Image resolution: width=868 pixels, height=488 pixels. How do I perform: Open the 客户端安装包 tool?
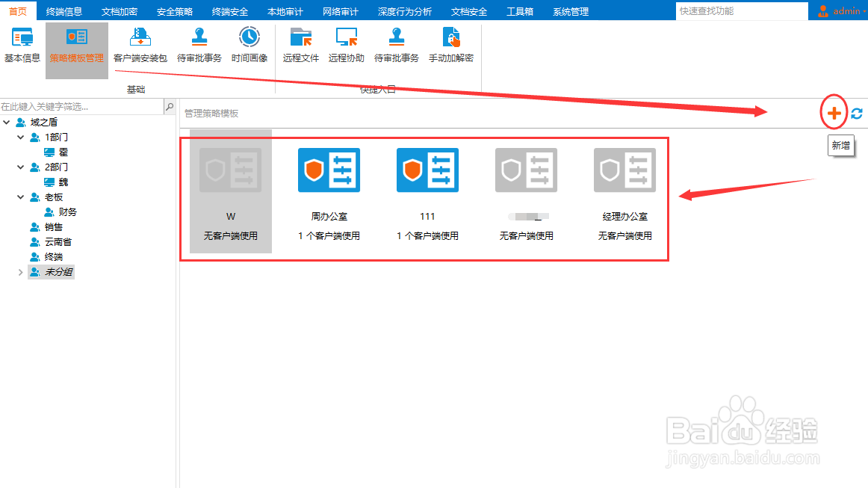pyautogui.click(x=140, y=49)
